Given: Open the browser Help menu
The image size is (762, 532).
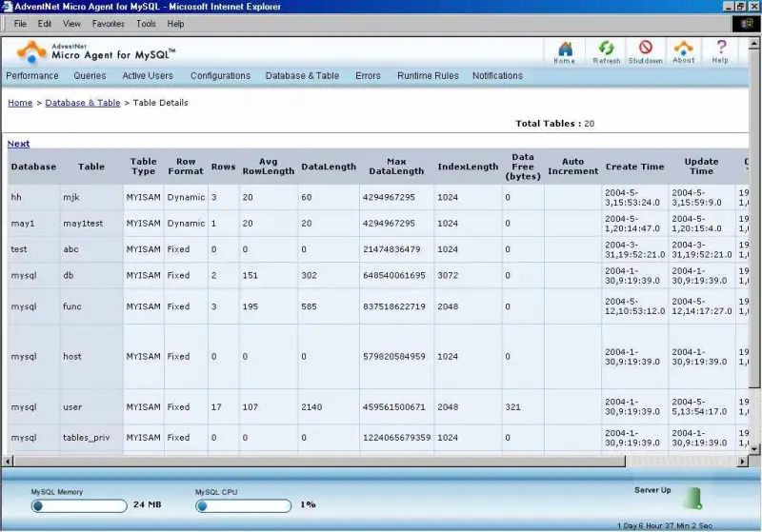Looking at the screenshot, I should point(175,24).
